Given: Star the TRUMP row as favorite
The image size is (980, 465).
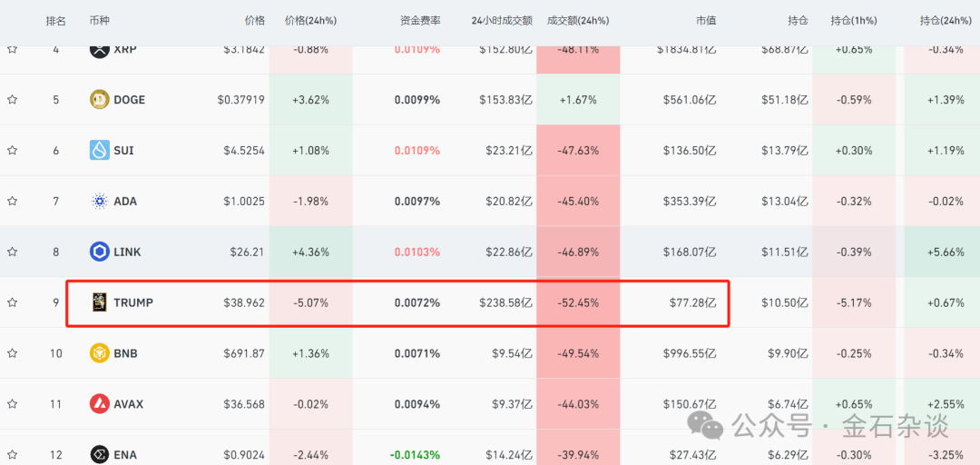Looking at the screenshot, I should (12, 302).
